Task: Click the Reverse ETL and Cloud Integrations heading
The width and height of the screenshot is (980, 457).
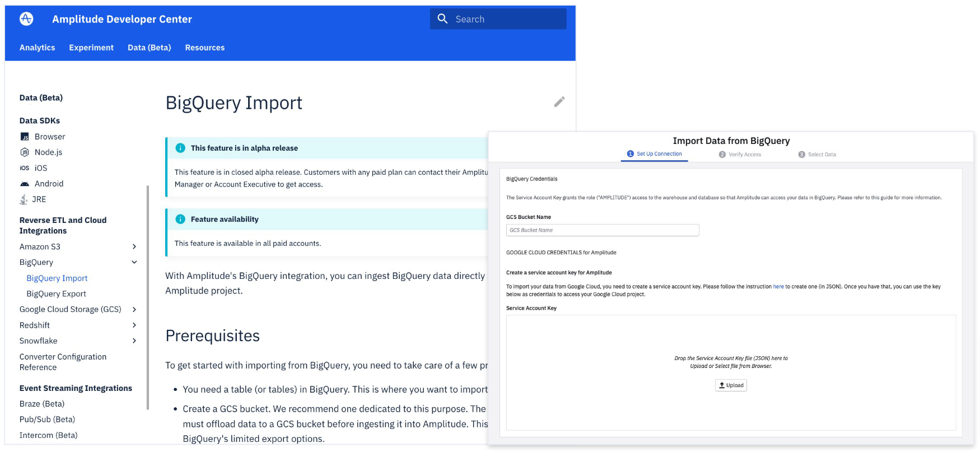Action: coord(63,225)
